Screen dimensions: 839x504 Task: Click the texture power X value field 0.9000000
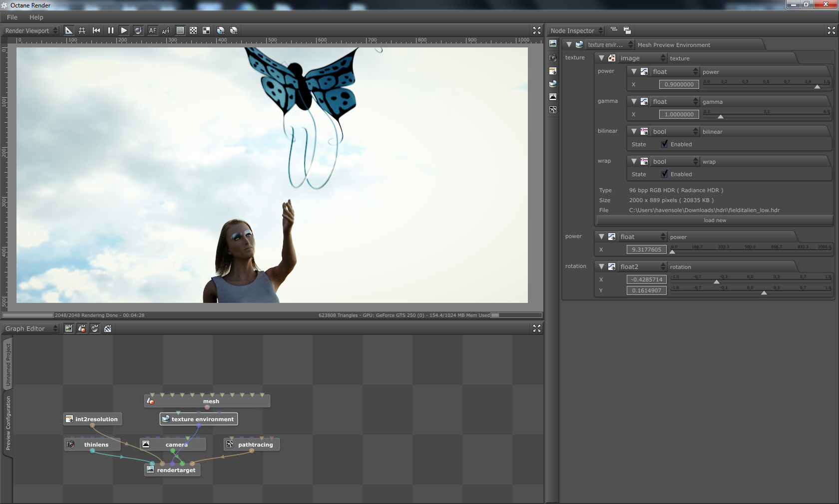pyautogui.click(x=679, y=84)
